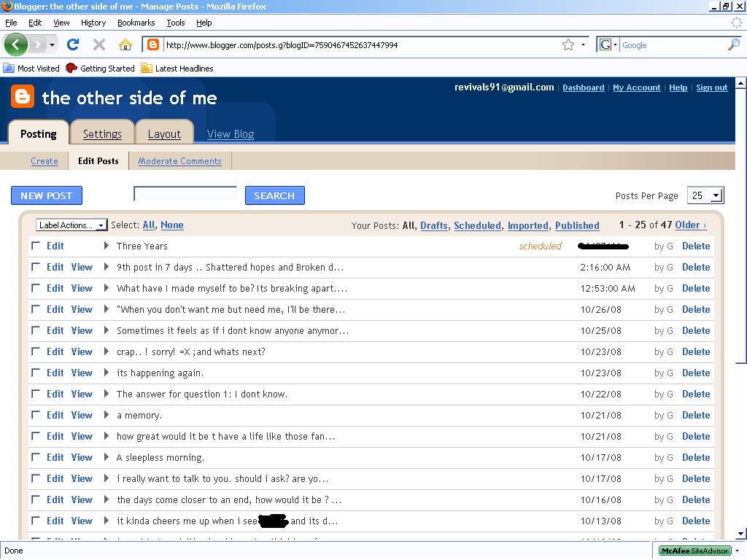Tick the checkbox for 'A sleepless morning.' post
This screenshot has width=747, height=560.
coord(35,457)
